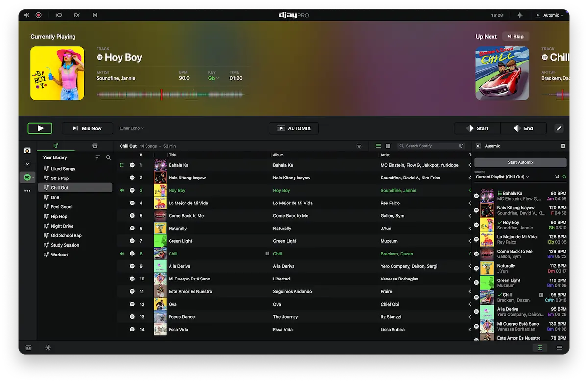This screenshot has height=382, width=588.
Task: Sort by the Title column header
Action: [x=172, y=155]
